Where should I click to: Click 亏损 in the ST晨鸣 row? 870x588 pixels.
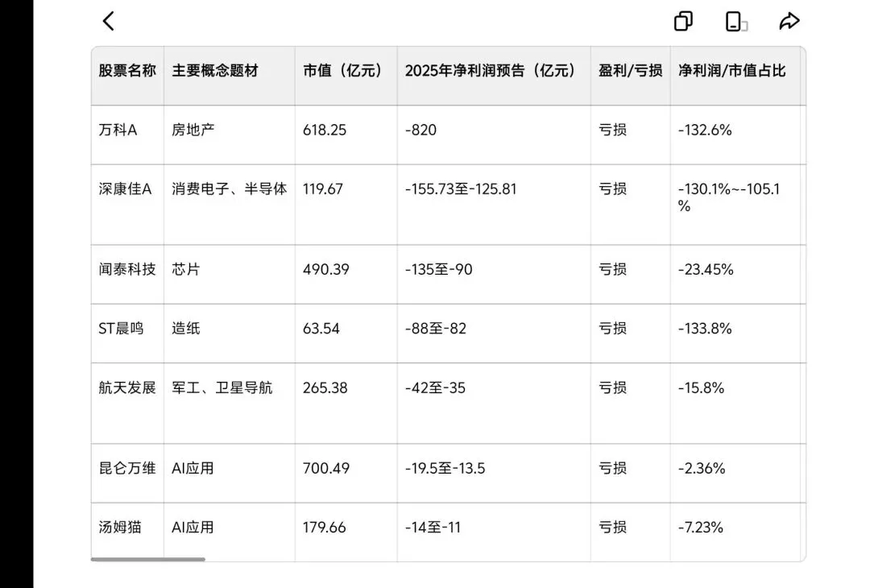pos(612,329)
